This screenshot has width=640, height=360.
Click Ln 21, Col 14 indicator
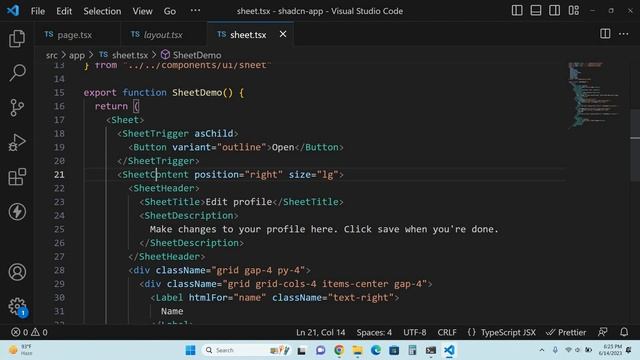click(320, 332)
